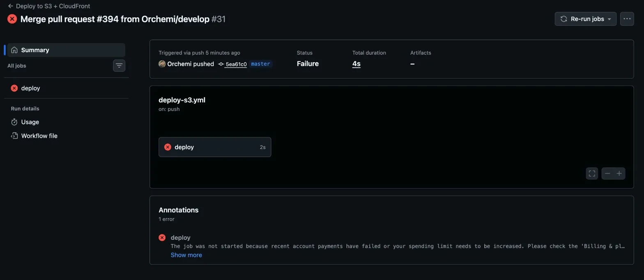
Task: Open the 4s total duration link
Action: point(356,64)
